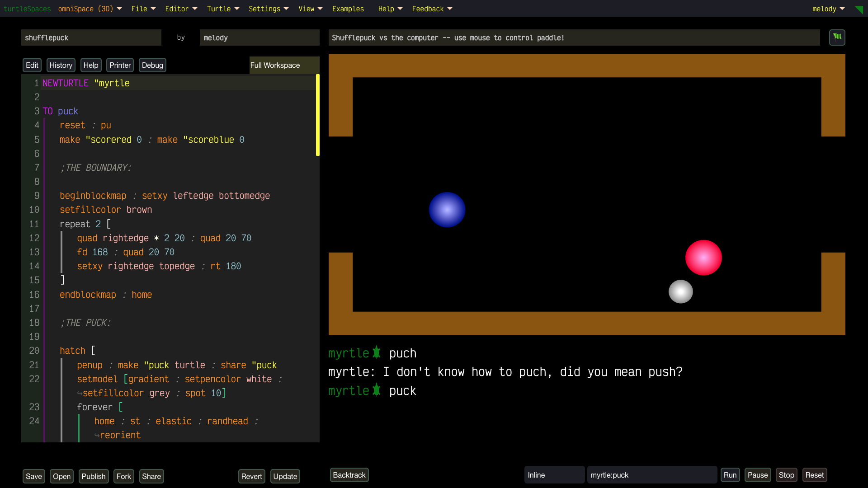Toggle the Full Workspace view

click(x=275, y=65)
